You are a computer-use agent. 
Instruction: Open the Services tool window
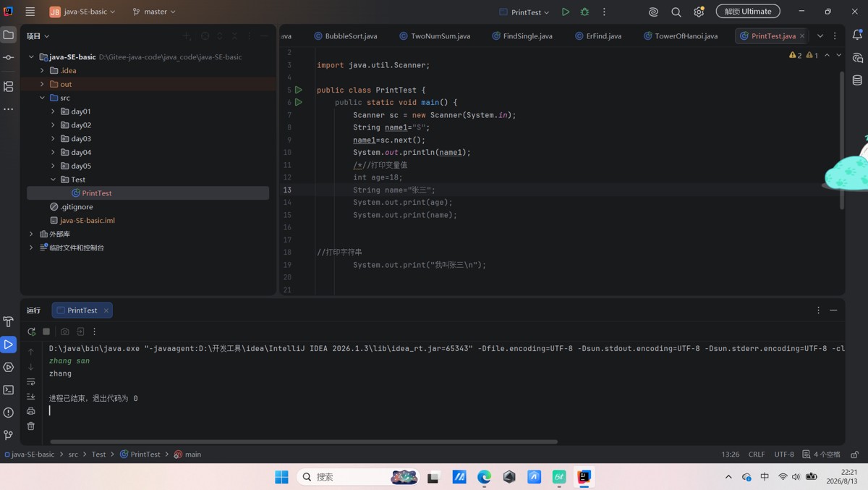(x=9, y=367)
